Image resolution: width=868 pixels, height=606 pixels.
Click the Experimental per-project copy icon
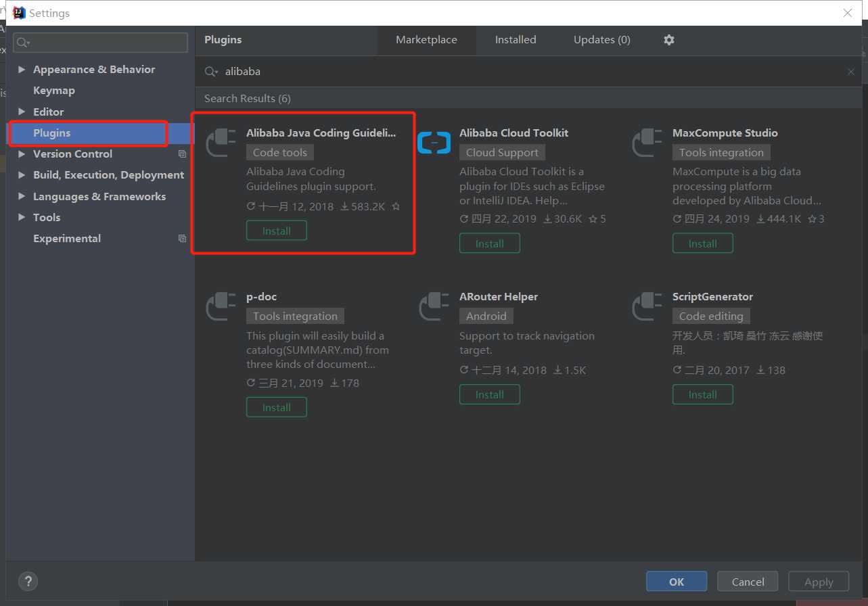pyautogui.click(x=182, y=239)
